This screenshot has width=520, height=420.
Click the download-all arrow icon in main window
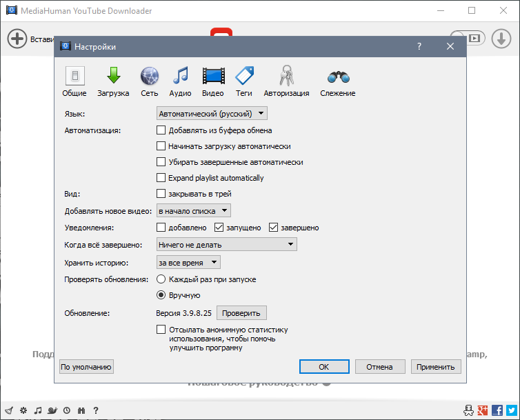[501, 39]
